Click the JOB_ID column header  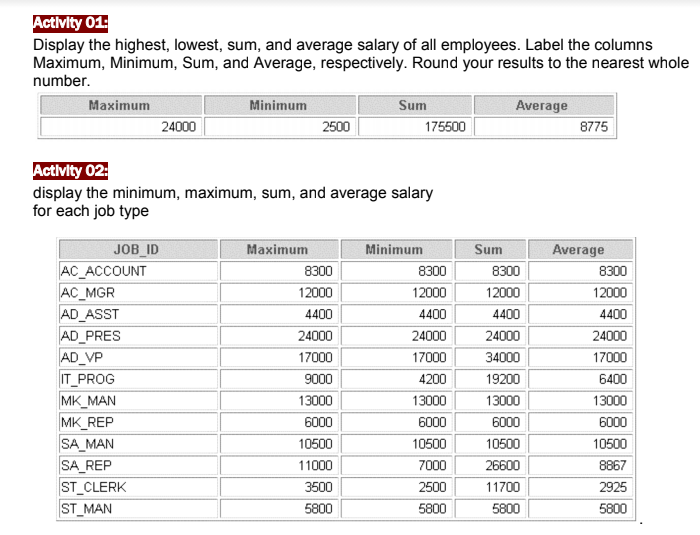138,249
